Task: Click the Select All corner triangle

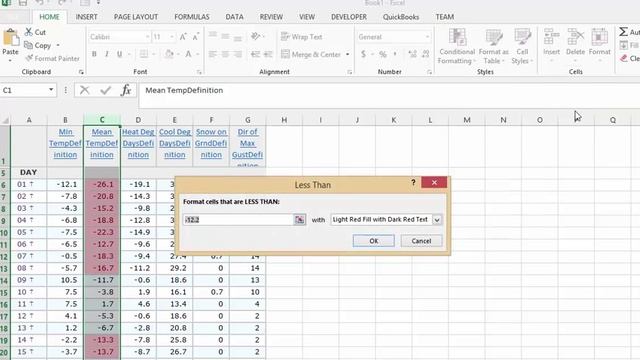Action: tap(5, 120)
